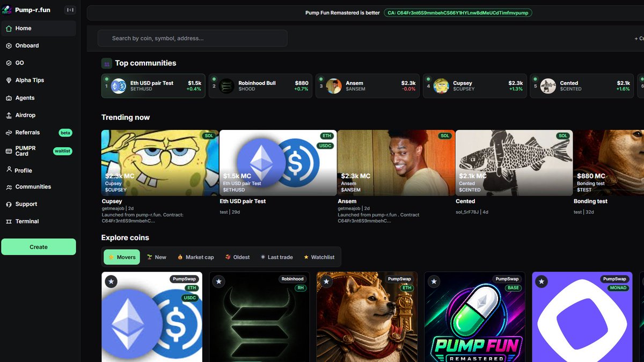This screenshot has height=362, width=644.
Task: Click the USDC badge on trending Eth USD pair
Action: click(x=325, y=146)
